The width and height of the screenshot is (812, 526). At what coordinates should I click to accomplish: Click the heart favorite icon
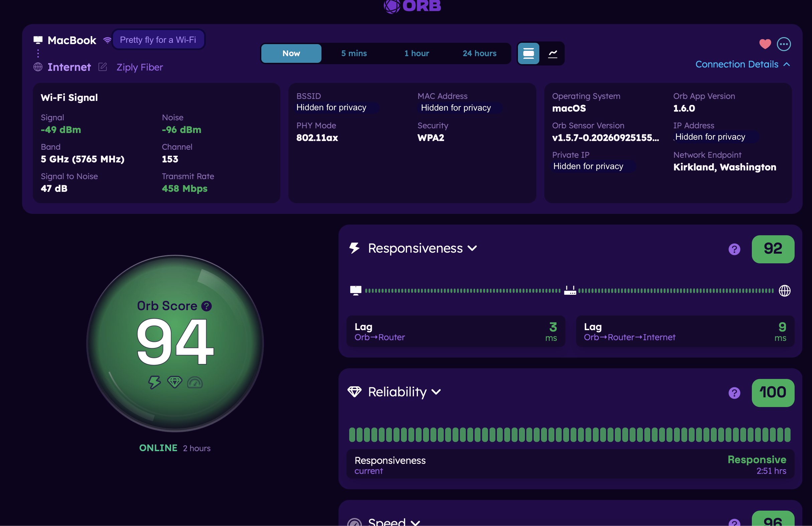pos(765,44)
